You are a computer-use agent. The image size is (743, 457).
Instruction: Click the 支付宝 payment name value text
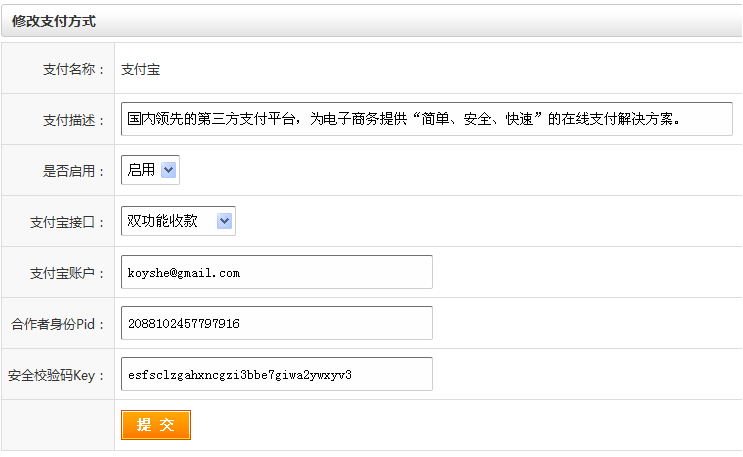point(141,69)
